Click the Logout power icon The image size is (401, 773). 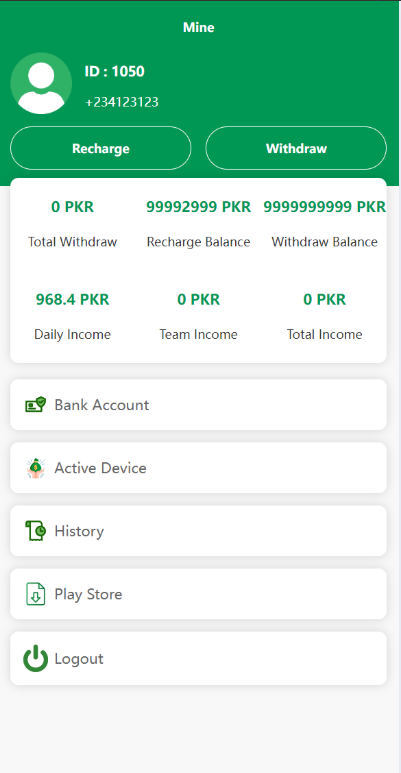tap(36, 659)
